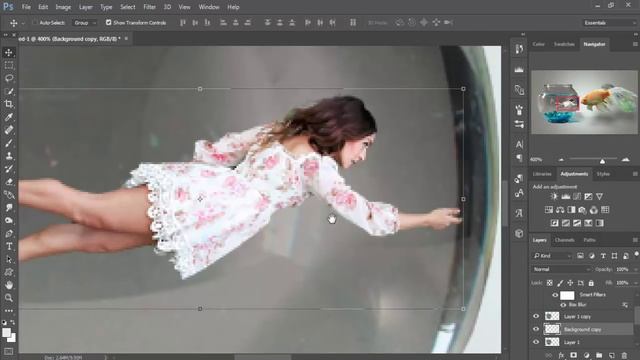Switch to the Channels tab

point(564,240)
